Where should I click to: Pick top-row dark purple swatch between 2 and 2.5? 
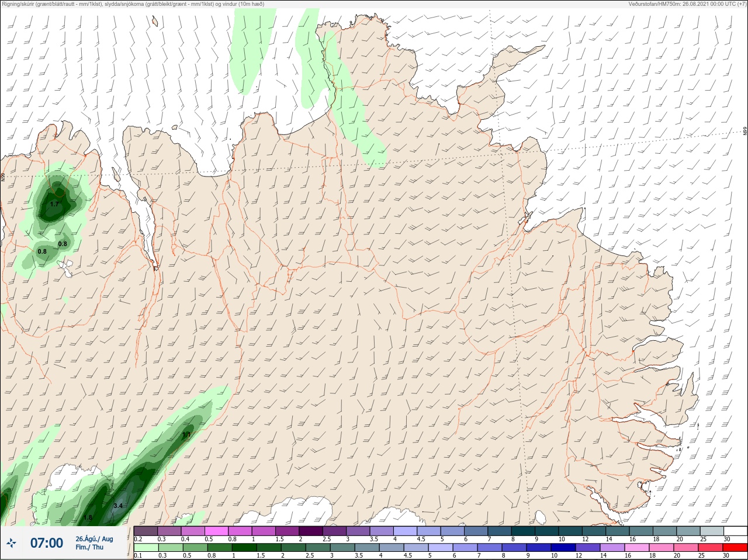tap(311, 531)
